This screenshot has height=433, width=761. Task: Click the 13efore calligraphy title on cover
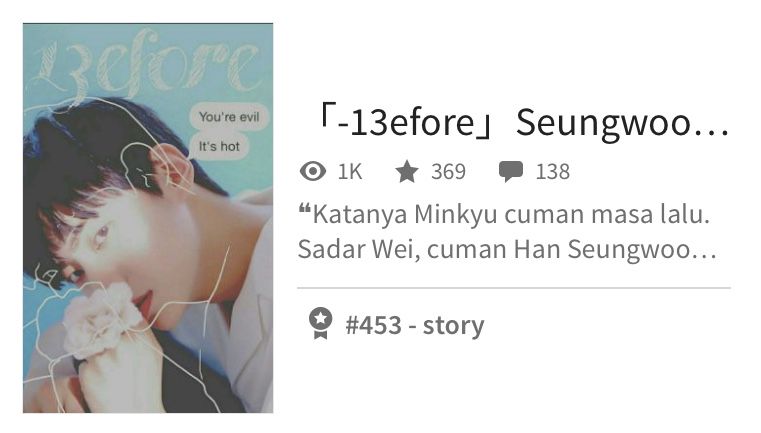pyautogui.click(x=146, y=63)
